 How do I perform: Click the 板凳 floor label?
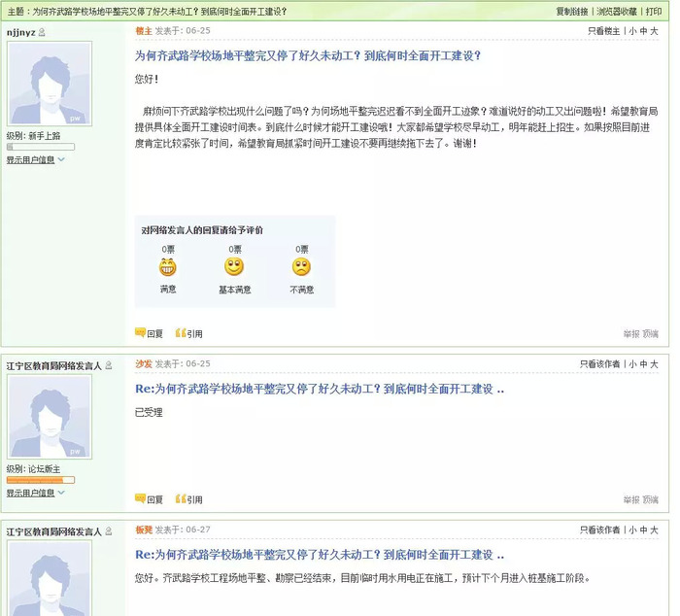(x=144, y=530)
